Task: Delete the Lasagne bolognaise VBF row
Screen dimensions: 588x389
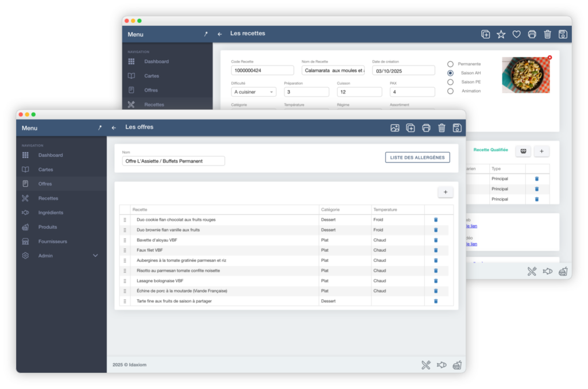Action: point(435,281)
